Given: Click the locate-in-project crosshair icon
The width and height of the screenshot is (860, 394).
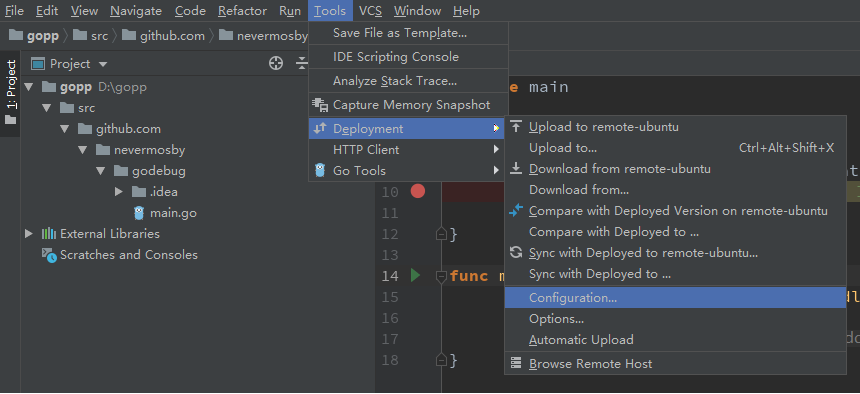Looking at the screenshot, I should tap(276, 64).
